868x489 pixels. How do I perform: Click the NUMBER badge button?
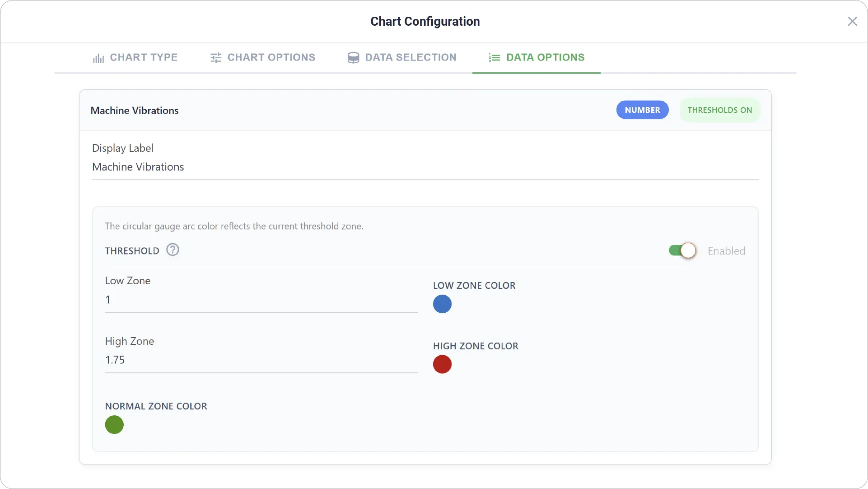coord(642,110)
